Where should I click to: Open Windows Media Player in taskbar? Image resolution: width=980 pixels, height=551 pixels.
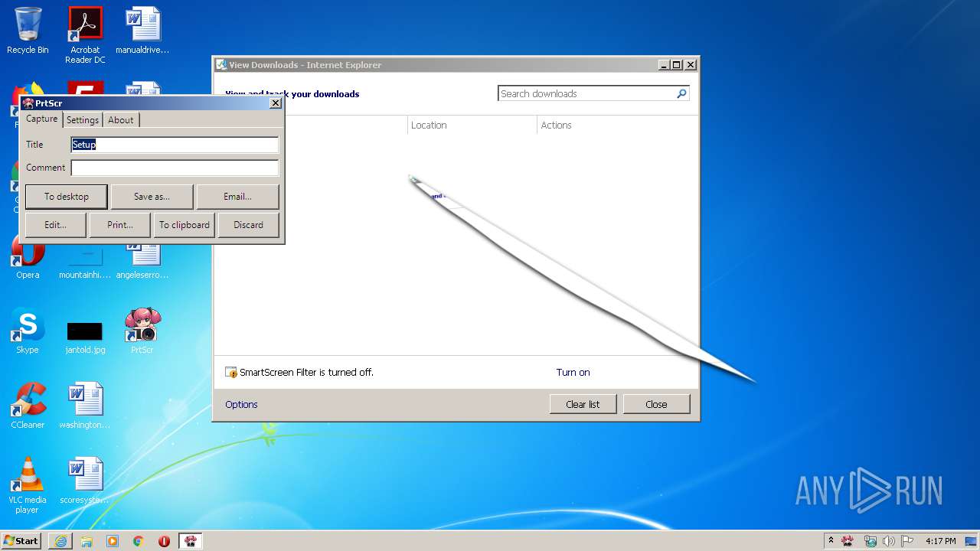click(113, 541)
